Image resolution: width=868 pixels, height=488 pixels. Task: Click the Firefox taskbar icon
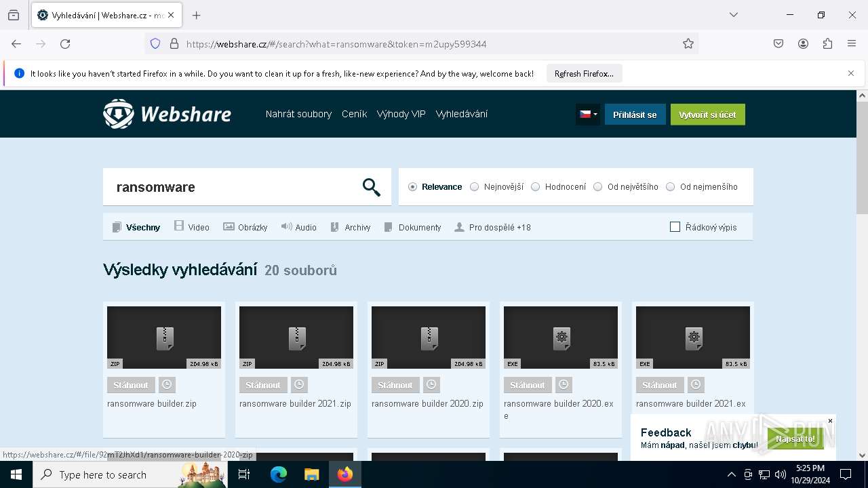point(345,474)
